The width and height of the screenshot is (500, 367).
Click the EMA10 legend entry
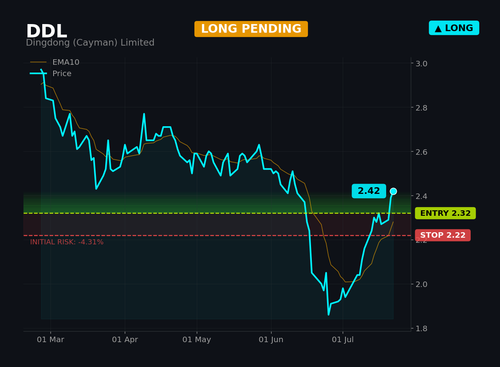[x=55, y=62]
